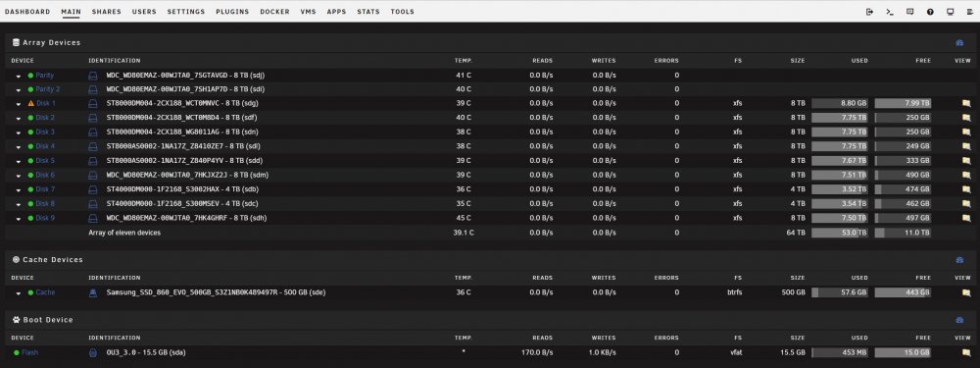
Task: Click the Parity drive identification icon
Action: [x=93, y=76]
